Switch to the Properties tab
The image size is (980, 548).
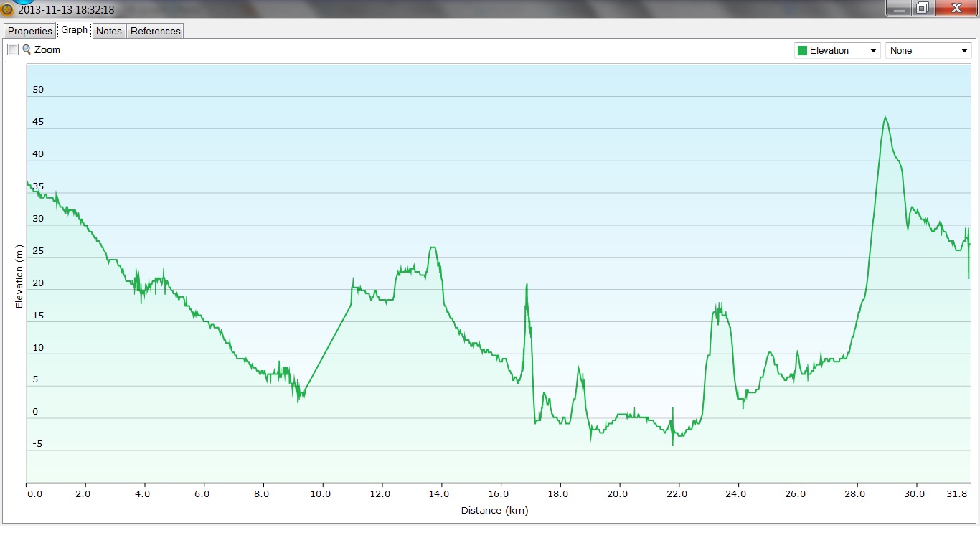(x=30, y=31)
